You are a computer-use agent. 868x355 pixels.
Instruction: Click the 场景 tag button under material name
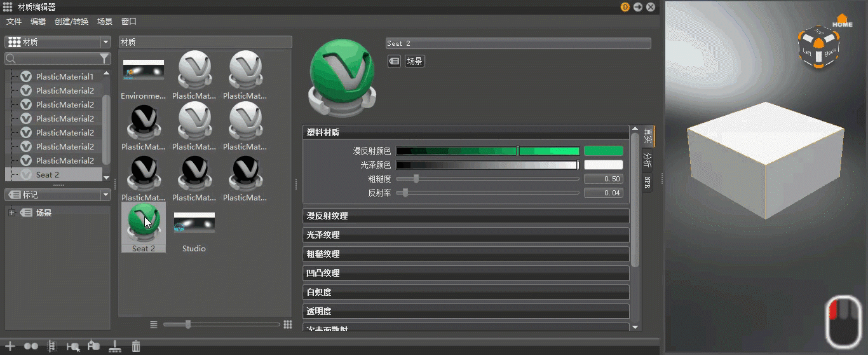[x=415, y=61]
